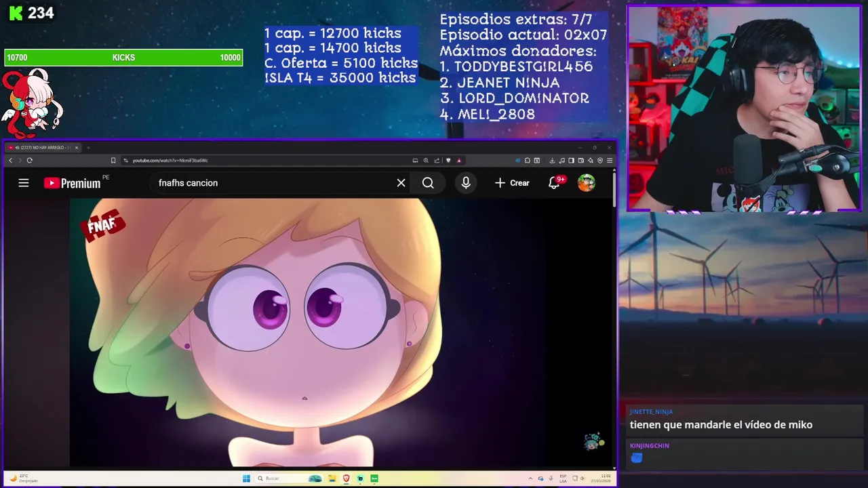868x488 pixels.
Task: Open browser downloads arrow icon
Action: point(552,161)
